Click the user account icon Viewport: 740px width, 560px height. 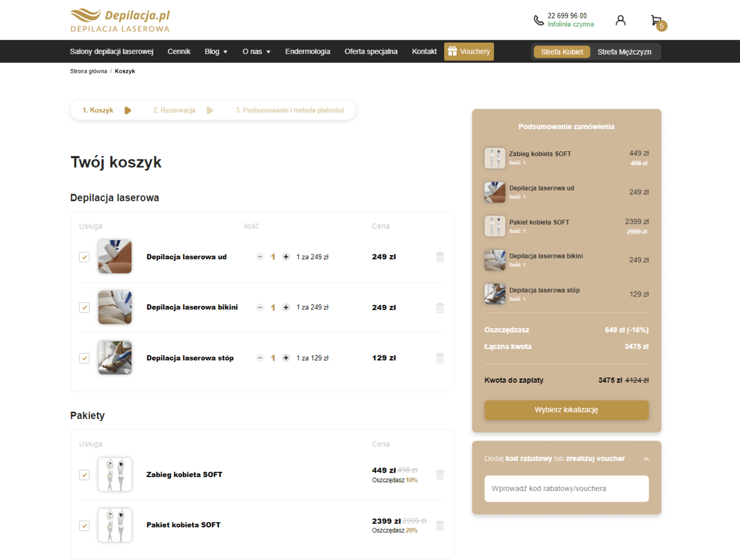[620, 20]
